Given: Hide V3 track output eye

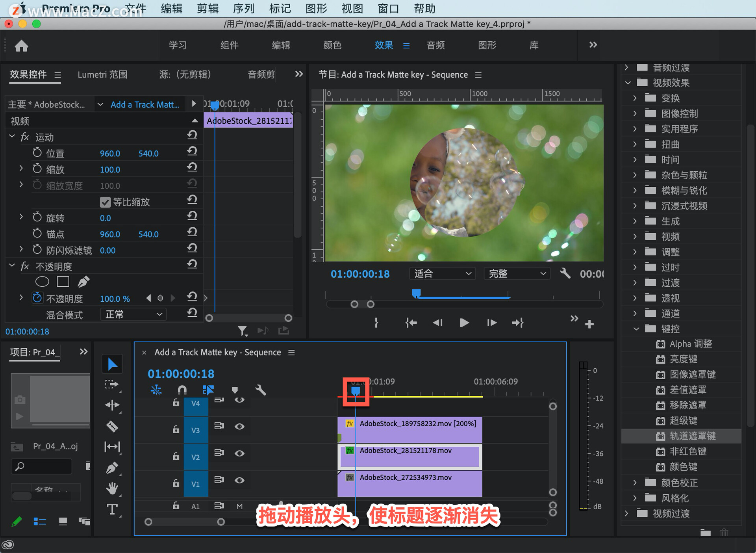Looking at the screenshot, I should click(239, 427).
